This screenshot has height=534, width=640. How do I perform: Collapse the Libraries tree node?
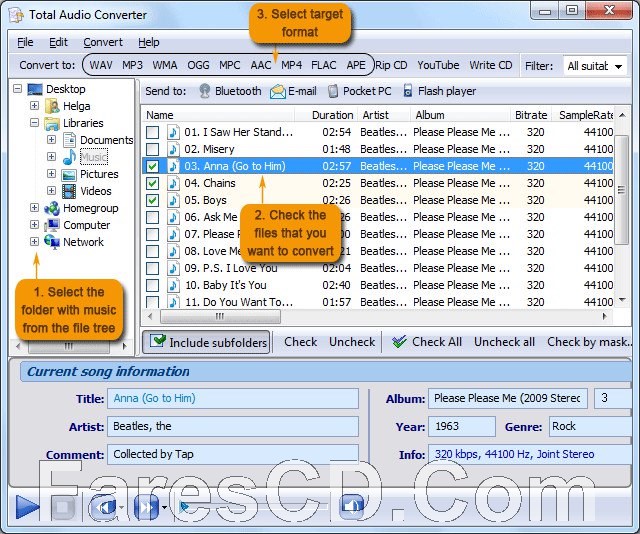(x=34, y=122)
